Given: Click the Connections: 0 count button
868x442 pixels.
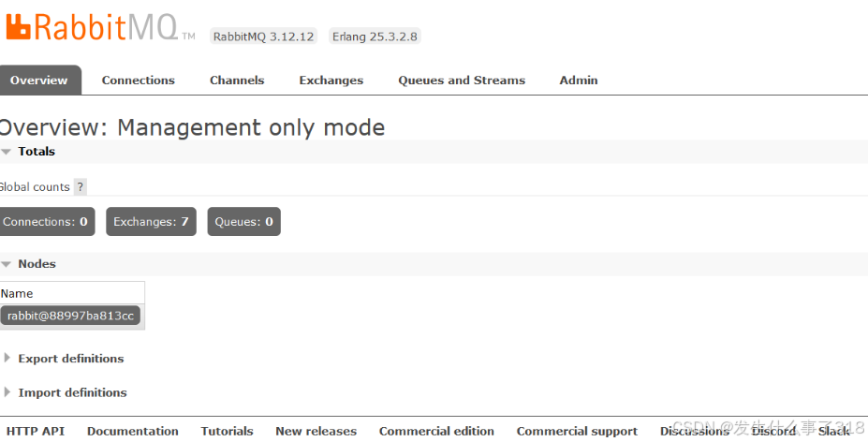Looking at the screenshot, I should pos(46,222).
